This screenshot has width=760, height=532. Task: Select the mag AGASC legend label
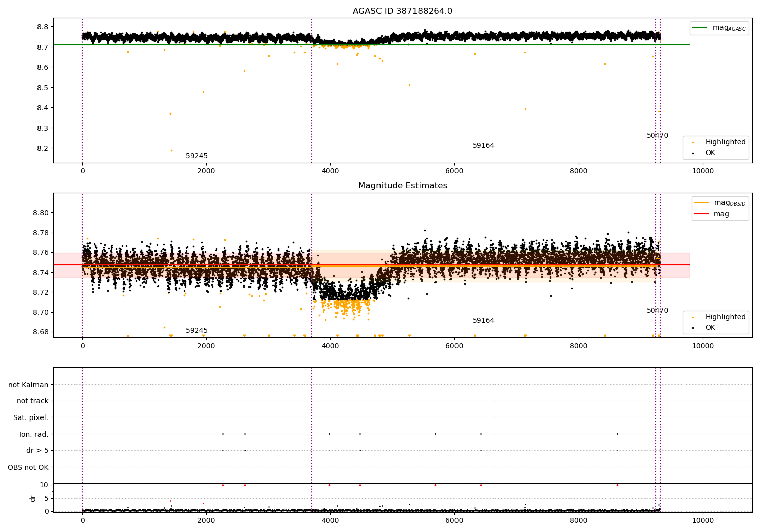point(729,28)
